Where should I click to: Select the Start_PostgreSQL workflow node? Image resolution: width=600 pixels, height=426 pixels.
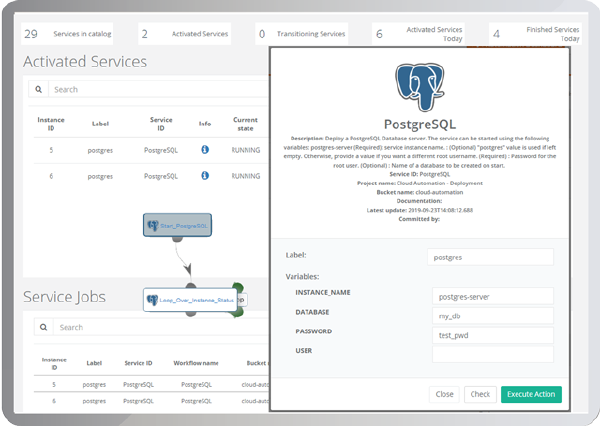coord(178,225)
